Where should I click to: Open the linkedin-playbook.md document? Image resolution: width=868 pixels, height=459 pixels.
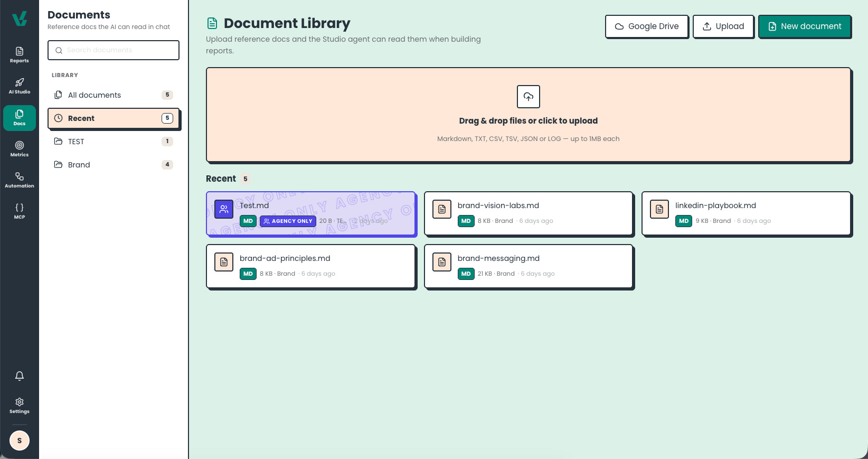[x=746, y=213]
